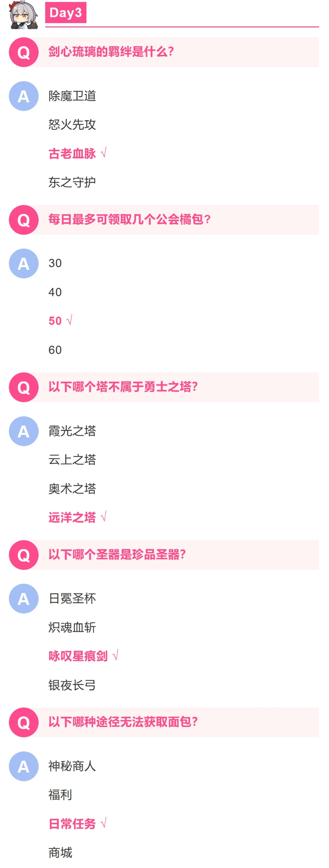Click the A icon beside 日冕圣杯

(24, 598)
